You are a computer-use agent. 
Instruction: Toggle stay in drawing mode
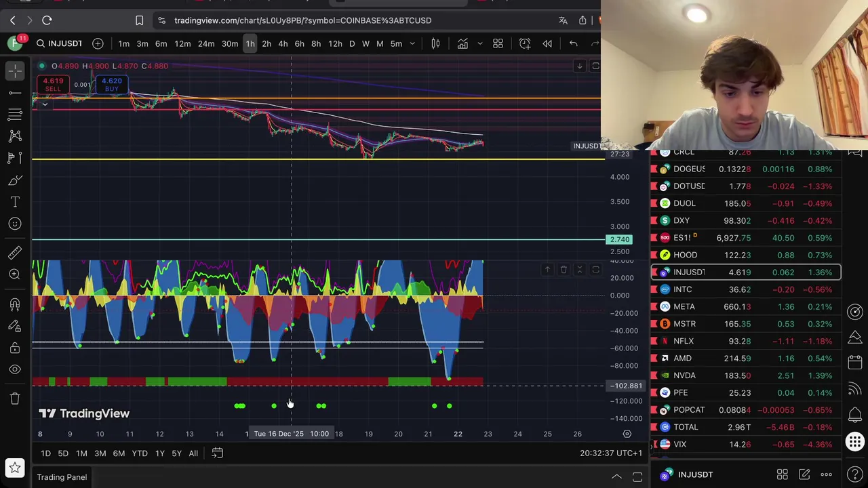coord(15,326)
